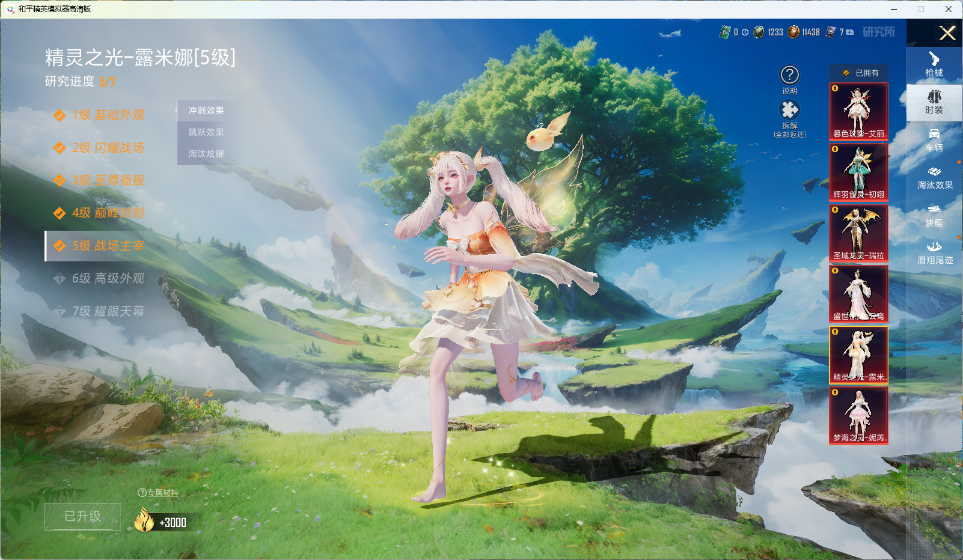The image size is (963, 560).
Task: Click the 拆解 puzzle piece icon
Action: [789, 110]
